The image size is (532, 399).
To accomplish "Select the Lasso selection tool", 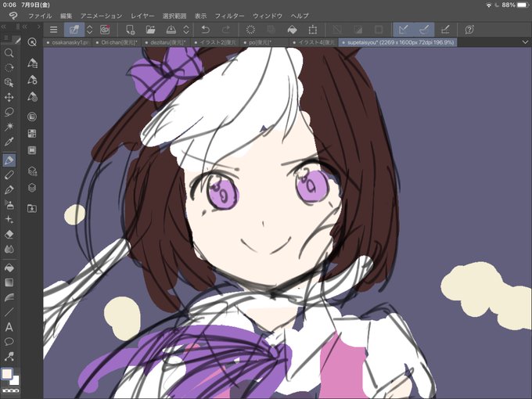I will 9,112.
